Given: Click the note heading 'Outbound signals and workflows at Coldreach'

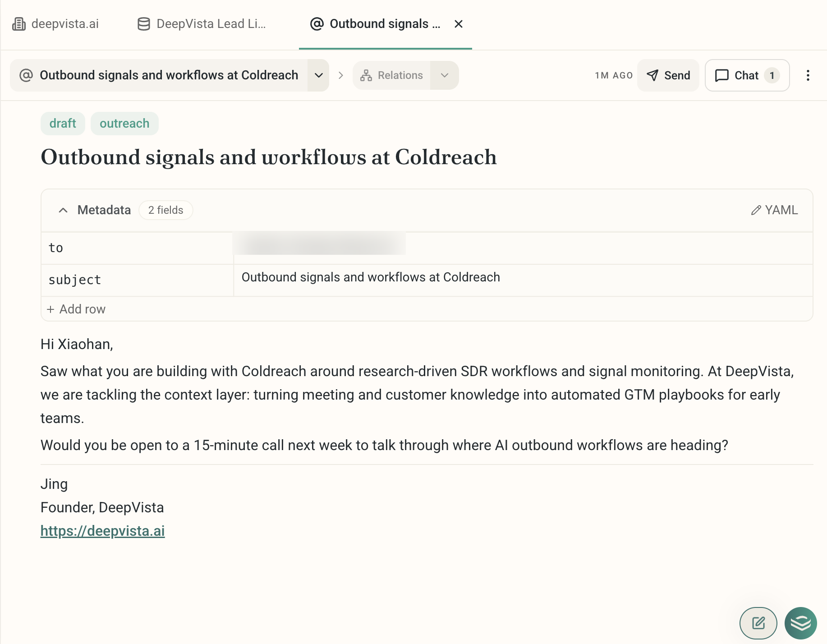Looking at the screenshot, I should 269,157.
